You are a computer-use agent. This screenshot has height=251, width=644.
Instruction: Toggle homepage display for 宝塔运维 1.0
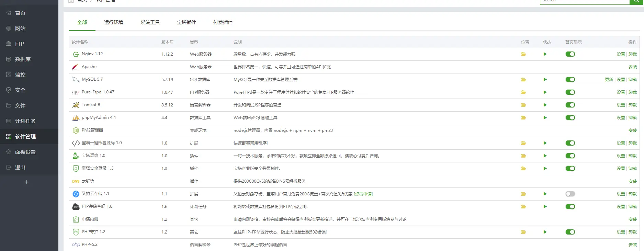tap(570, 156)
